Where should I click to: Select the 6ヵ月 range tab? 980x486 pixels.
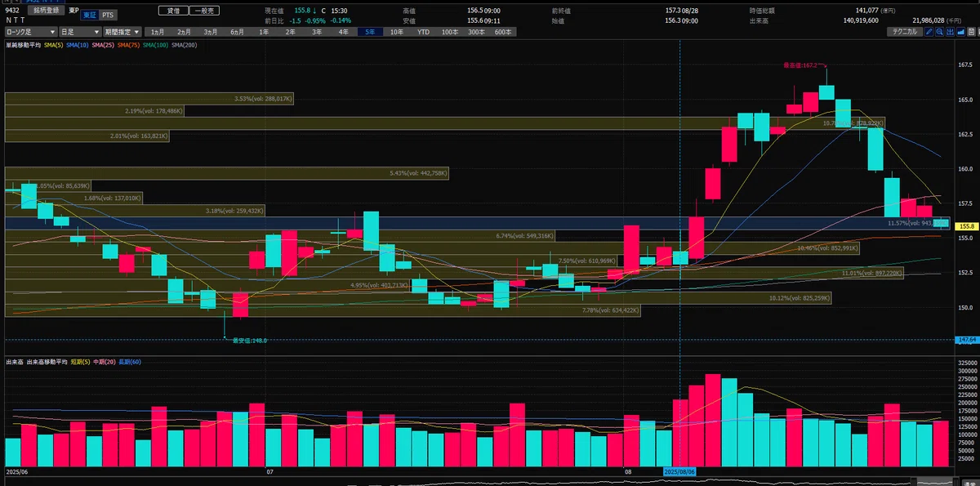click(x=238, y=32)
